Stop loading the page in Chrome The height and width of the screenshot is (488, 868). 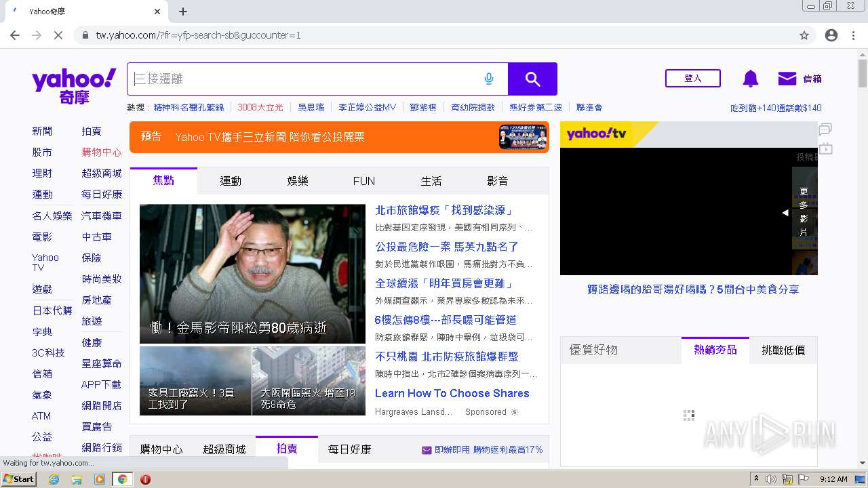pyautogui.click(x=58, y=35)
